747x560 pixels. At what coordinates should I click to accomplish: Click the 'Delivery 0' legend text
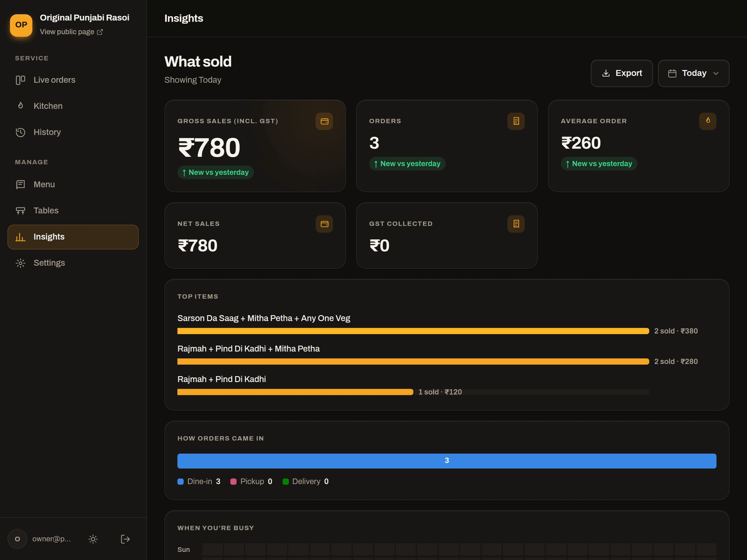tap(310, 482)
